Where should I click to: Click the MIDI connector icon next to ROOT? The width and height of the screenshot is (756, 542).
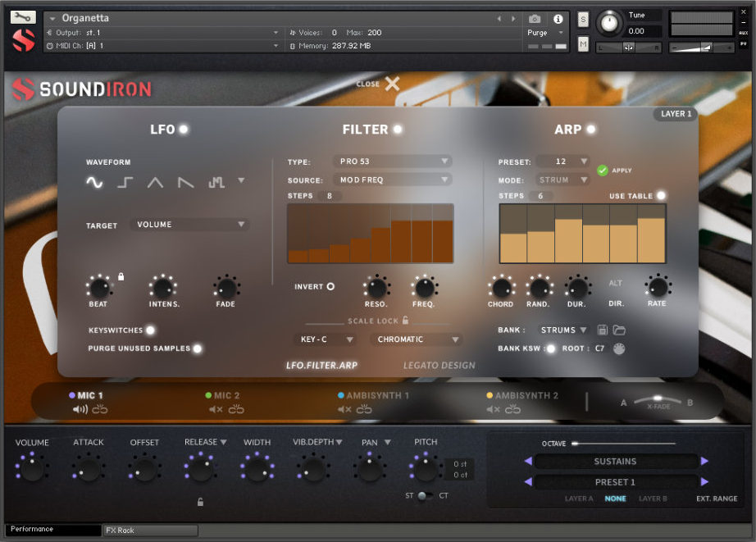click(620, 348)
